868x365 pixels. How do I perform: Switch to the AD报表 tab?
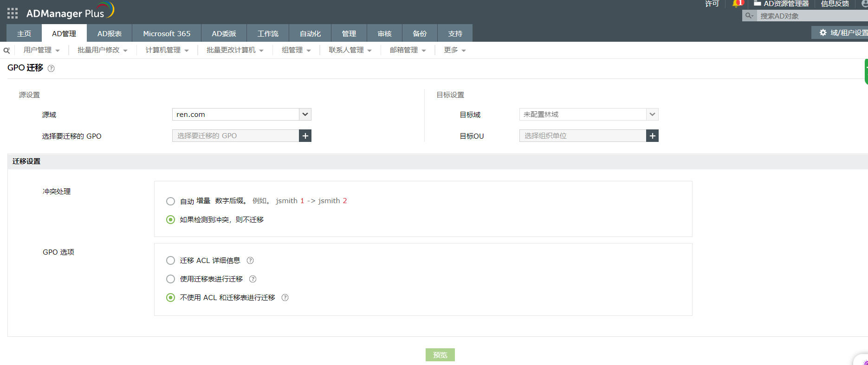coord(110,33)
